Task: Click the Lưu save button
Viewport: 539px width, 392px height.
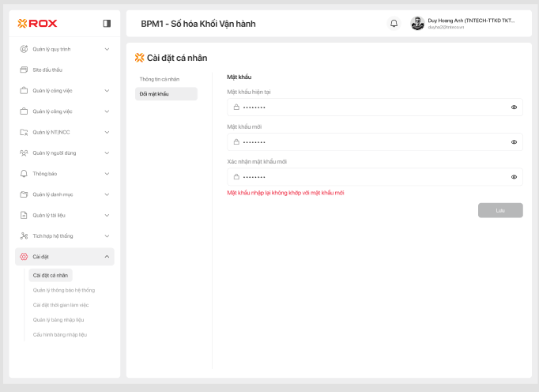Action: (500, 210)
